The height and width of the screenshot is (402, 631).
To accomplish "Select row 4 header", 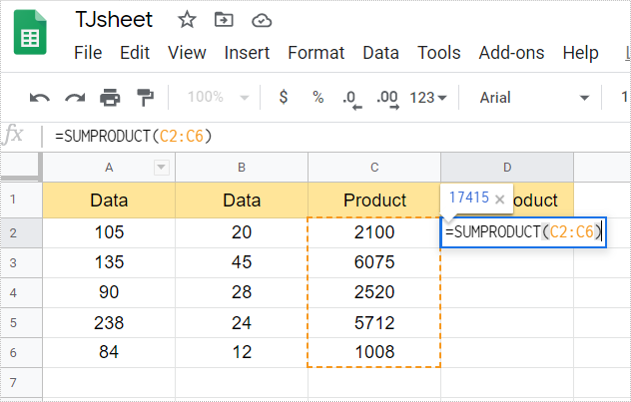I will [x=21, y=293].
